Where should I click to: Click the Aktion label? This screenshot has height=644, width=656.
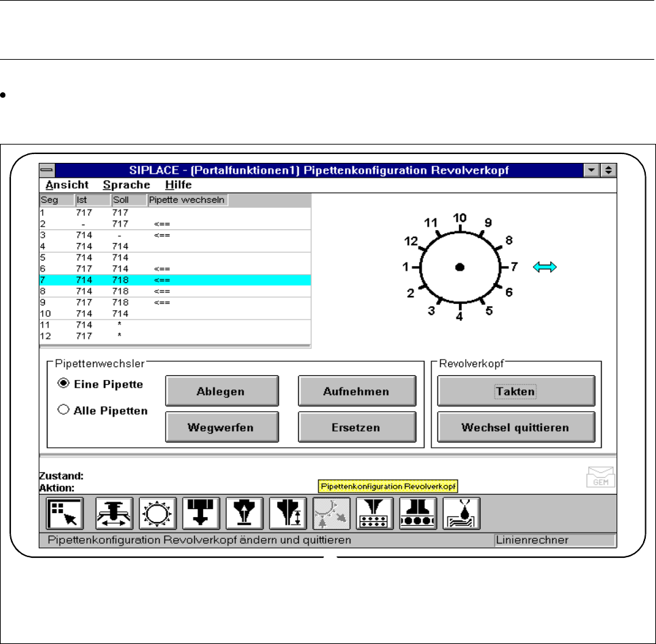click(x=56, y=488)
